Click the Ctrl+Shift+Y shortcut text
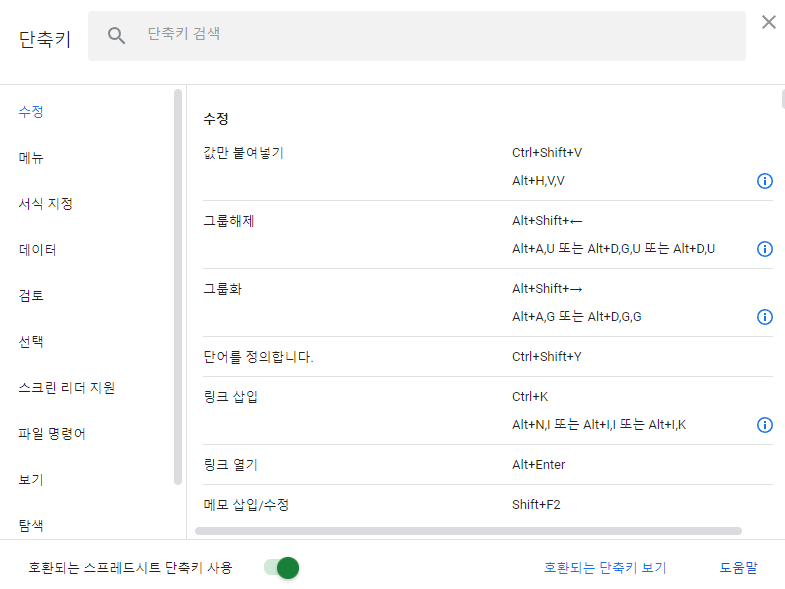The image size is (785, 589). click(547, 357)
